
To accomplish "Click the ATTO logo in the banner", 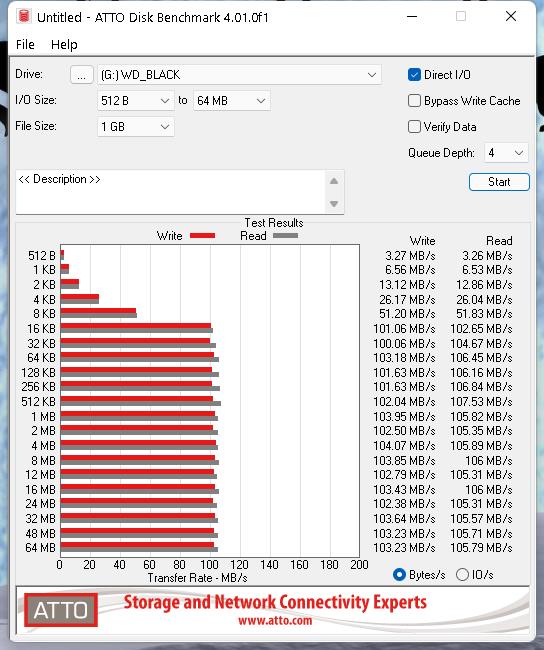I will (x=61, y=610).
